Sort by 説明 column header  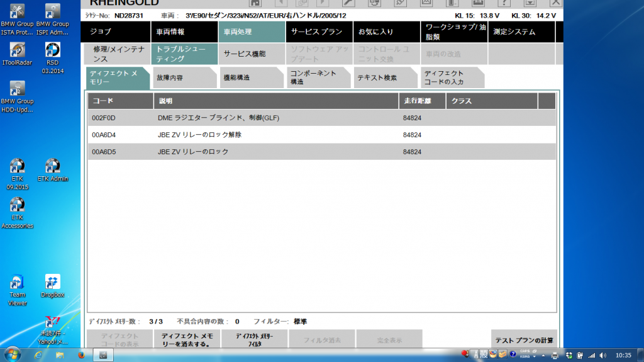[x=276, y=101]
